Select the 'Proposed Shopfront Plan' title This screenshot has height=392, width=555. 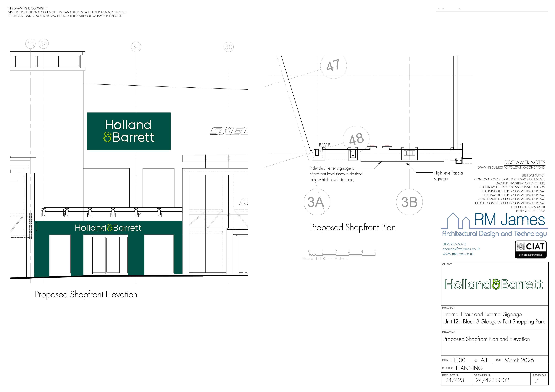(353, 228)
